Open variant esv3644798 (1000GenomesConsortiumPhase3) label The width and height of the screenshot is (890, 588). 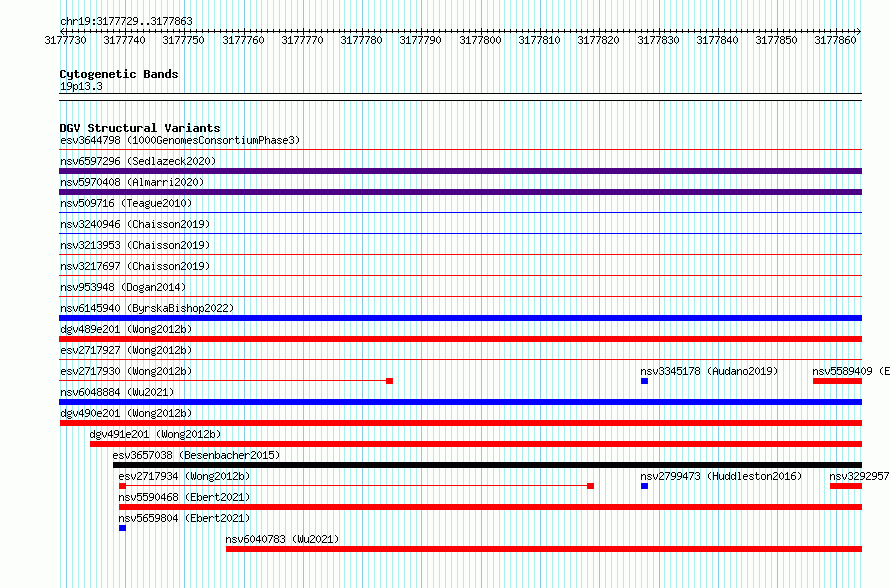[180, 140]
